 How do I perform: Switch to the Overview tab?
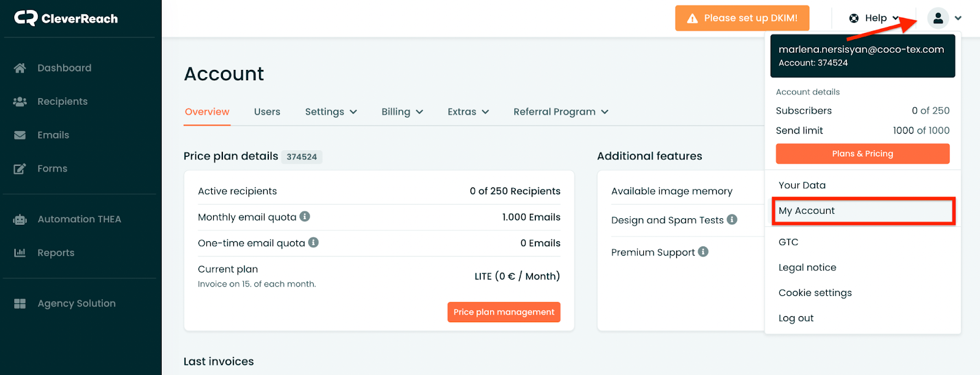point(207,112)
